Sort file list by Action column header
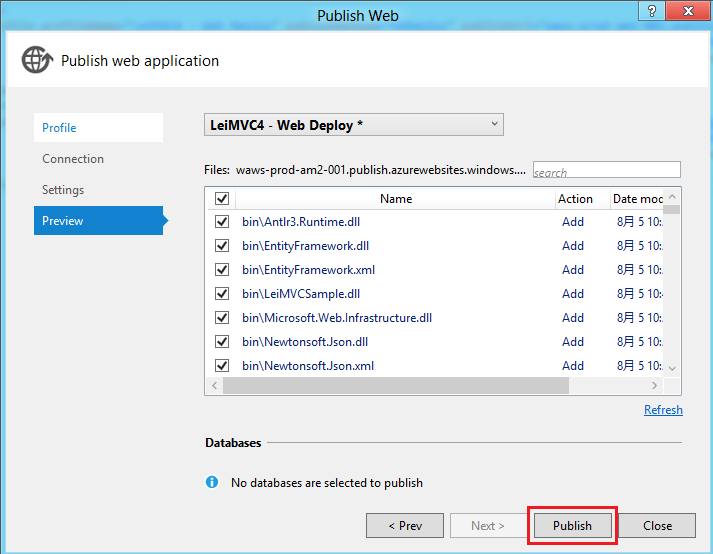Screen dimensions: 713x554 (x=583, y=199)
